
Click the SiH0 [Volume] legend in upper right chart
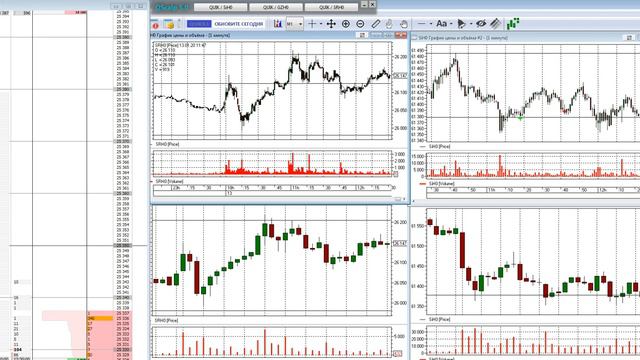click(x=441, y=184)
